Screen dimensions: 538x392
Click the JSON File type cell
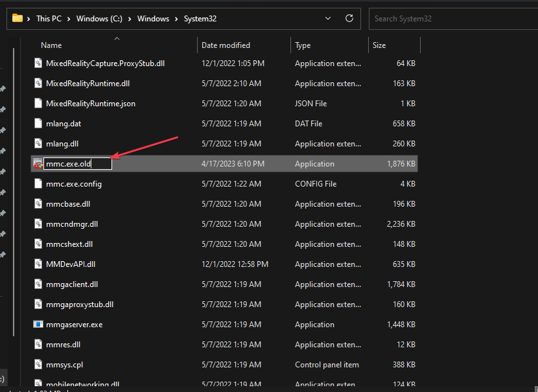(311, 104)
